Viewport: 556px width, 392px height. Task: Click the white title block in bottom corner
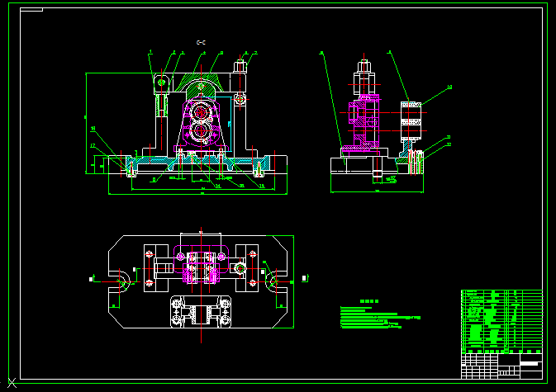pos(501,366)
